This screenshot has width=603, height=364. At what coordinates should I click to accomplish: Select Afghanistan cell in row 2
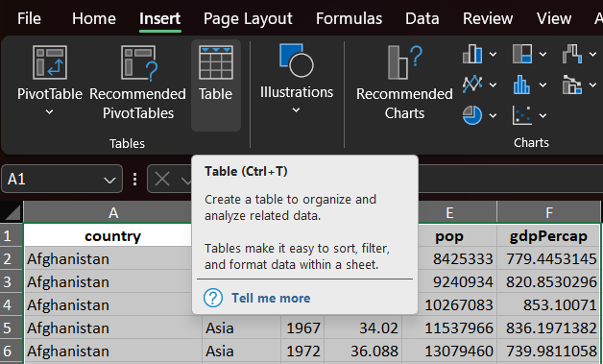(108, 258)
